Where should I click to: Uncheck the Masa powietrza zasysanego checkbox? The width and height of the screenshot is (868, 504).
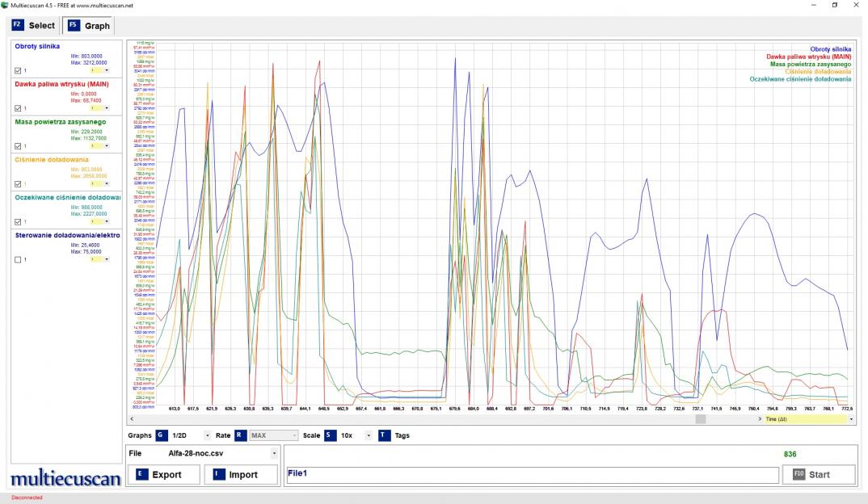(x=19, y=146)
